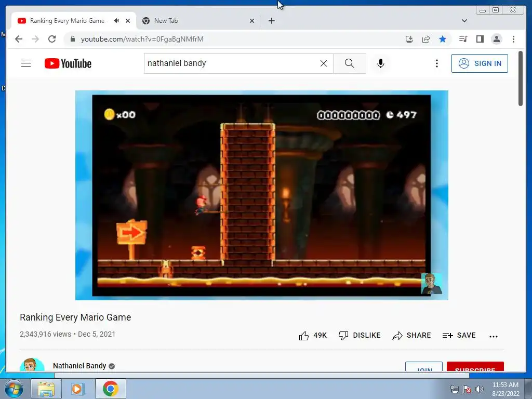Open the taskbar clock showing 11:53 AM
Image resolution: width=532 pixels, height=399 pixels.
point(506,389)
